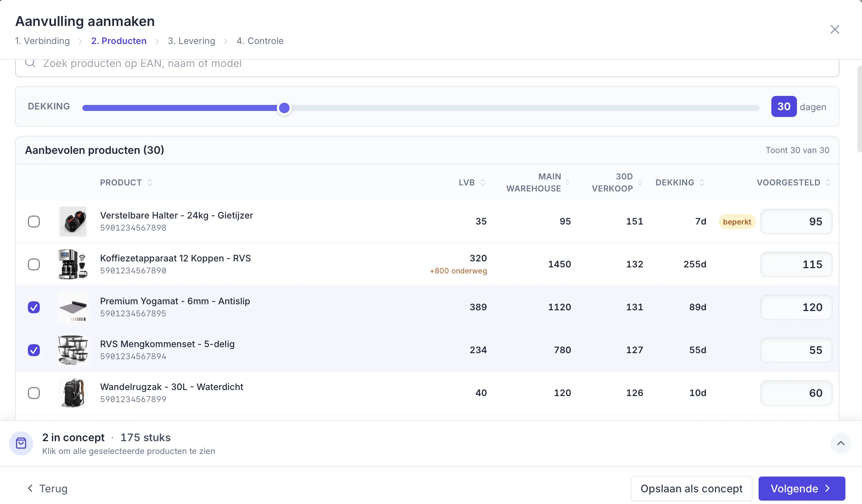Proceed with the Volgende button
The height and width of the screenshot is (504, 862).
(802, 489)
